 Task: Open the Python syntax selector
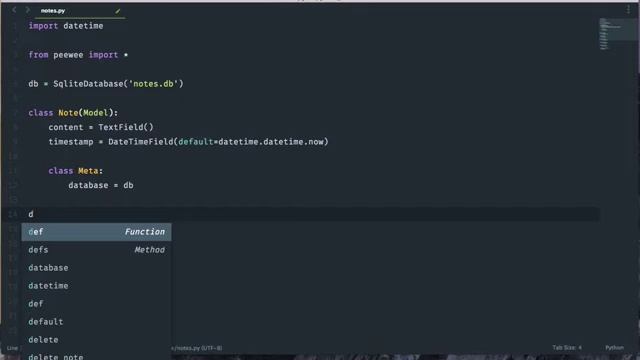tap(614, 348)
